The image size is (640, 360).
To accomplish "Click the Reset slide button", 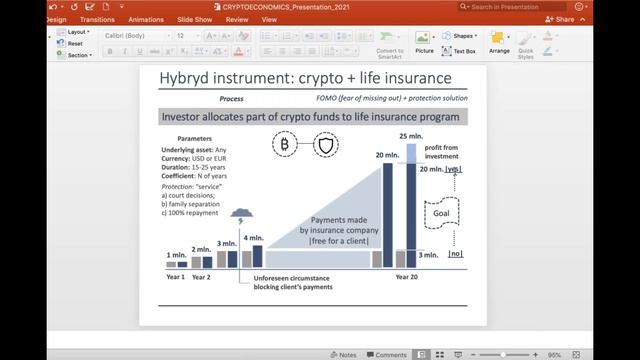I will click(70, 43).
